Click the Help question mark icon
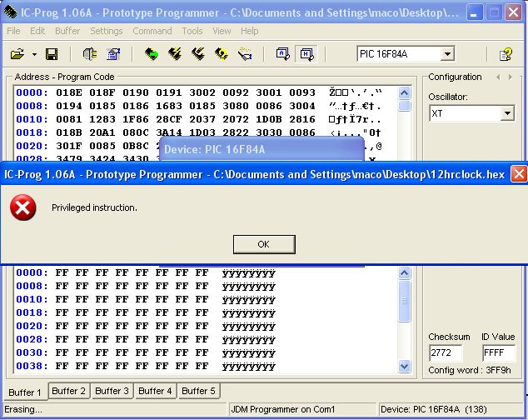The image size is (528, 420). point(506,54)
